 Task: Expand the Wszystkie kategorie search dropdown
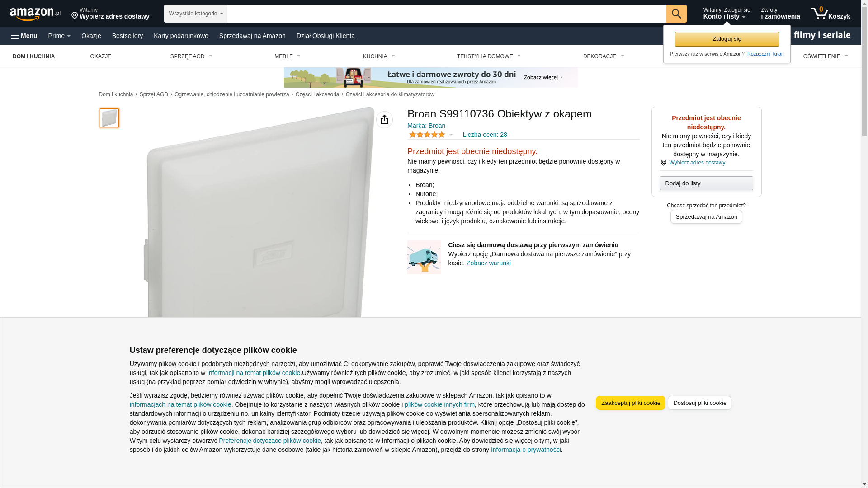coord(196,14)
